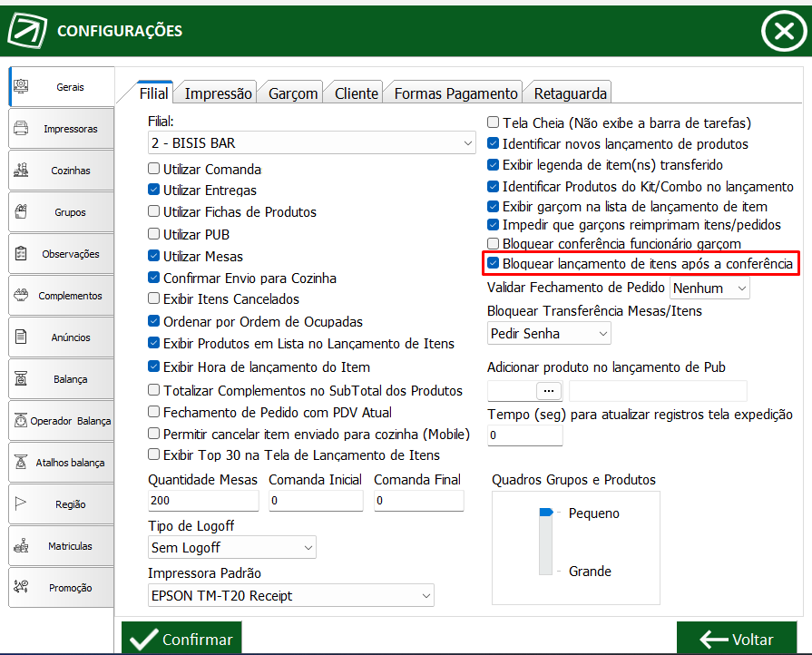Open Operador Balança icon
Image resolution: width=812 pixels, height=655 pixels.
21,420
